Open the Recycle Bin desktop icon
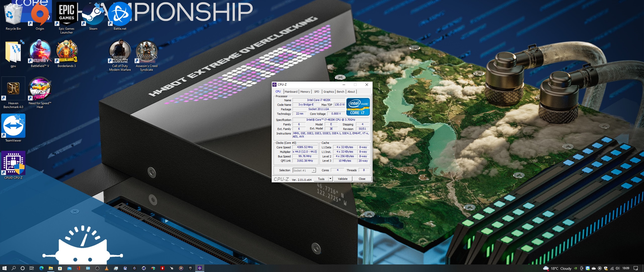This screenshot has height=272, width=644. pos(13,16)
